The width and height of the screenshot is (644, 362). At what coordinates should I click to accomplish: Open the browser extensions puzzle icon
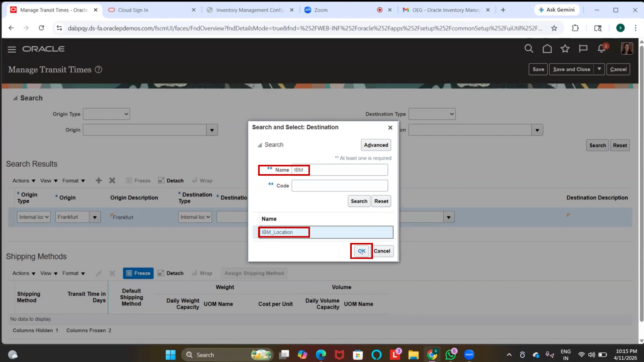point(576,28)
